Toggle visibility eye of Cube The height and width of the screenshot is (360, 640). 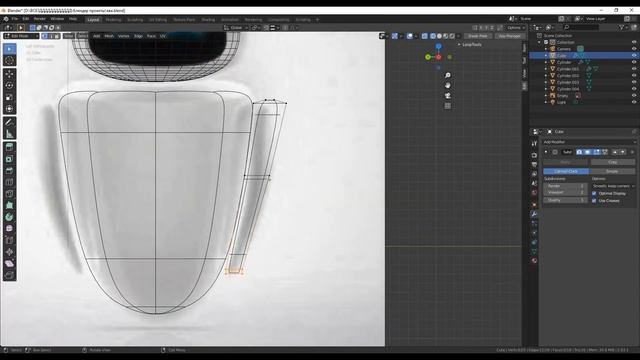pos(634,55)
